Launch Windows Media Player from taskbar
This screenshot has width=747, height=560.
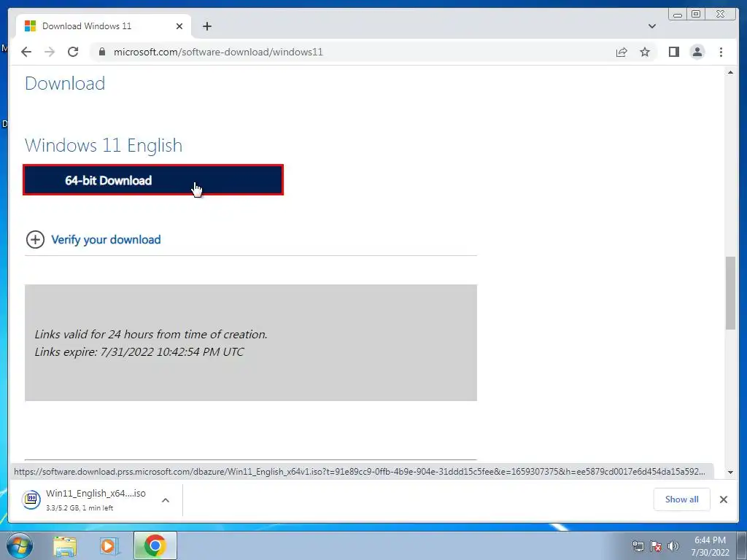click(x=109, y=545)
